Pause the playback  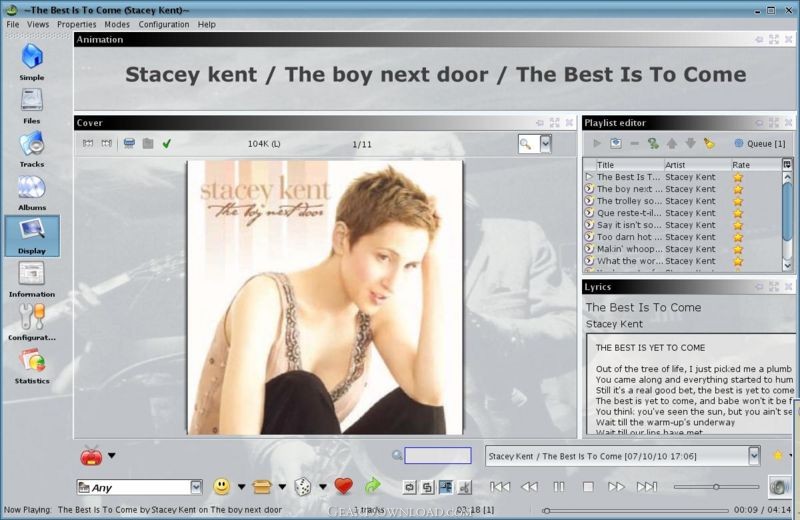point(559,487)
